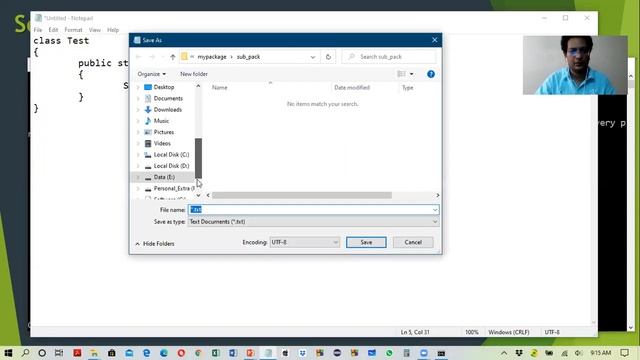Click the taskbar search magnifier icon

click(25, 353)
